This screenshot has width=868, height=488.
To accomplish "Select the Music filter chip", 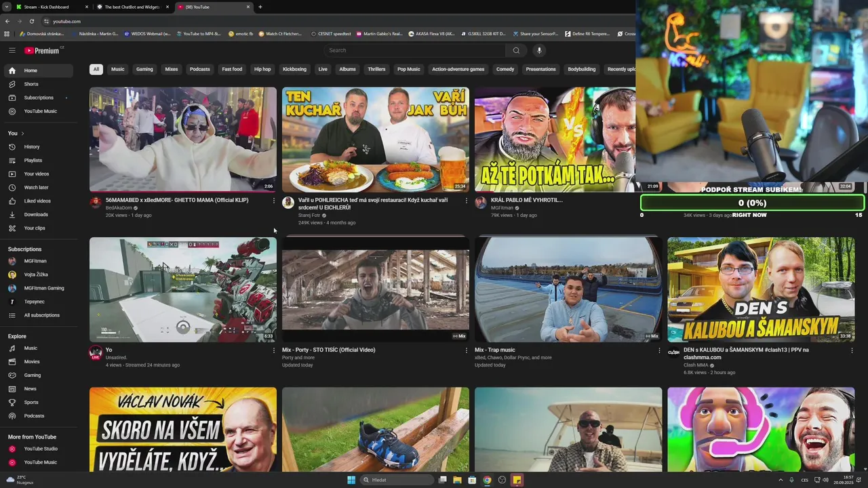I will pyautogui.click(x=118, y=69).
